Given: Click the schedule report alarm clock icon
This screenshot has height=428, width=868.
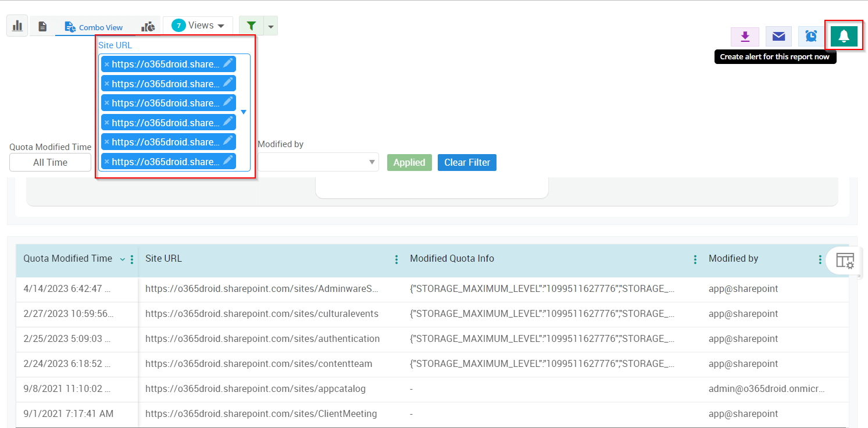Looking at the screenshot, I should pos(811,37).
